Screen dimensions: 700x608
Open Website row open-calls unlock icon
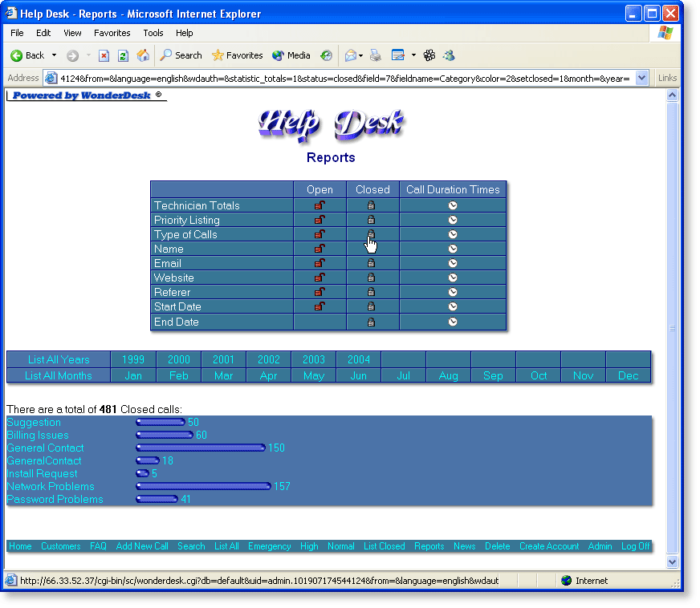tap(319, 278)
